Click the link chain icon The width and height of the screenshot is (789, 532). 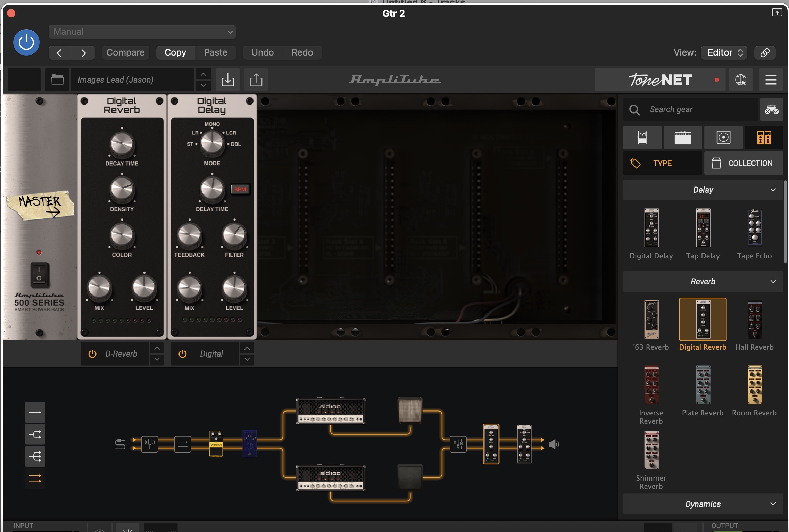(x=765, y=52)
